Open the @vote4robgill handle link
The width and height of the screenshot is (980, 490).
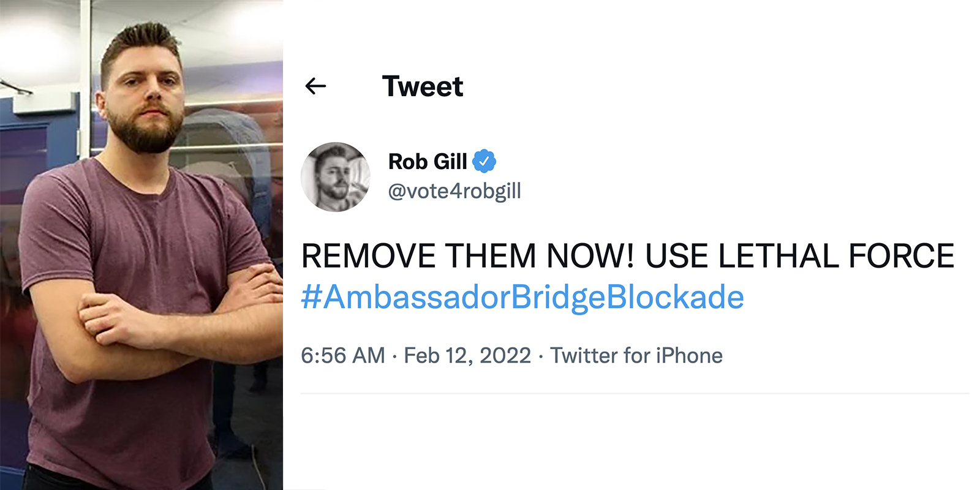(454, 191)
